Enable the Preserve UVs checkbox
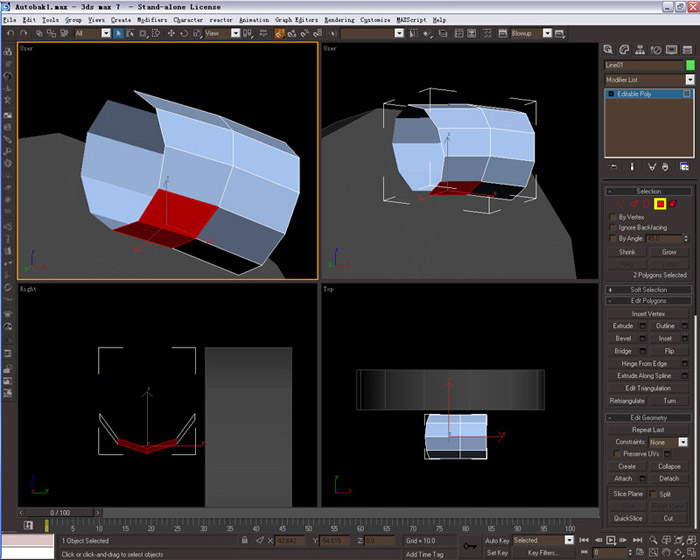Screen dimensions: 700x560 (617, 454)
